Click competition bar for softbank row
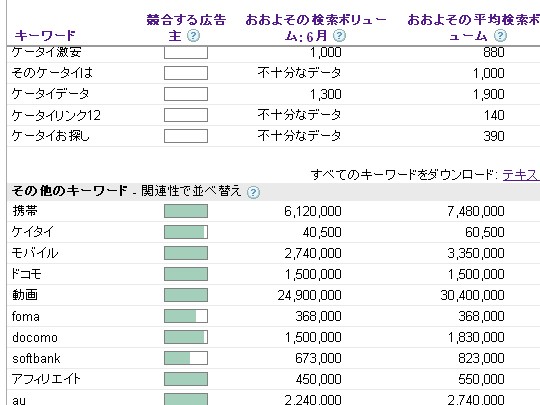The height and width of the screenshot is (405, 540). (186, 358)
